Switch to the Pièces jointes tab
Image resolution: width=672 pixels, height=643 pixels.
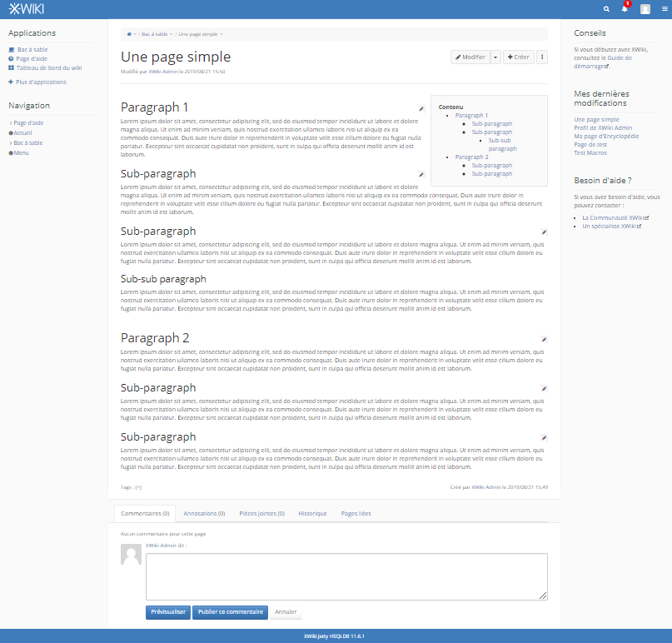(261, 514)
